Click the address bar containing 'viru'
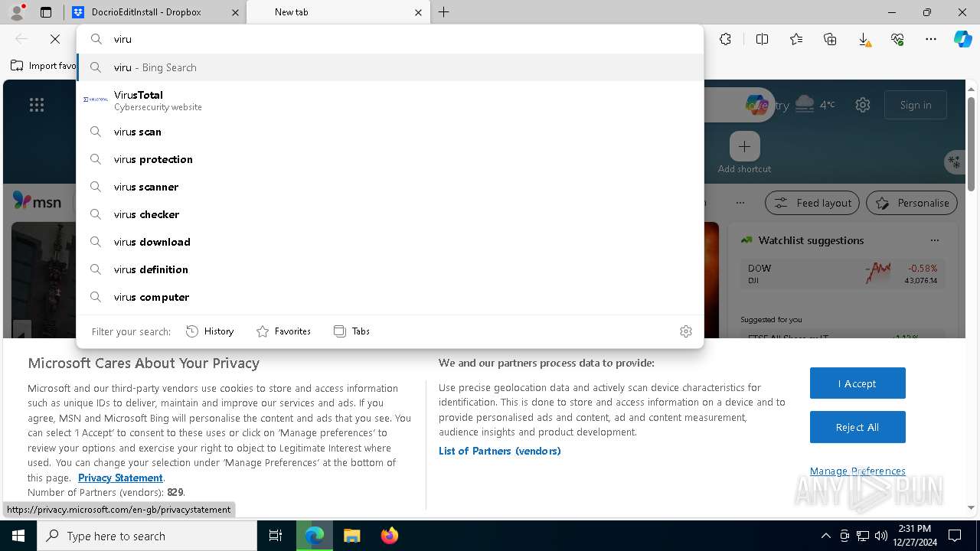 pyautogui.click(x=390, y=39)
